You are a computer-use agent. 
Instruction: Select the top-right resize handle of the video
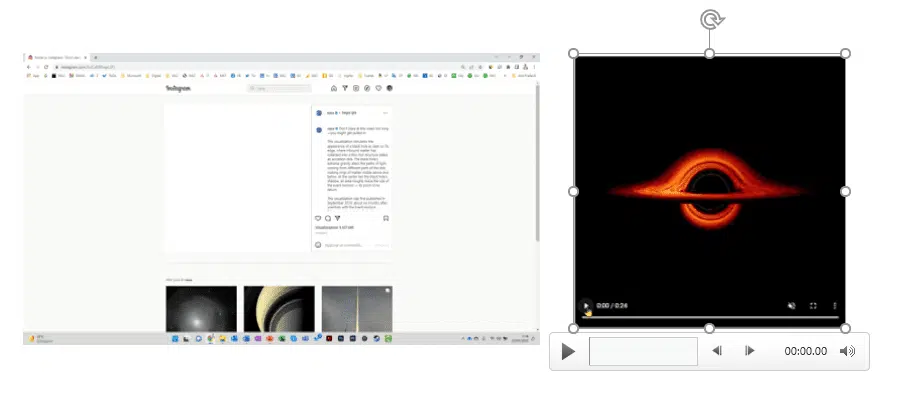click(x=845, y=53)
